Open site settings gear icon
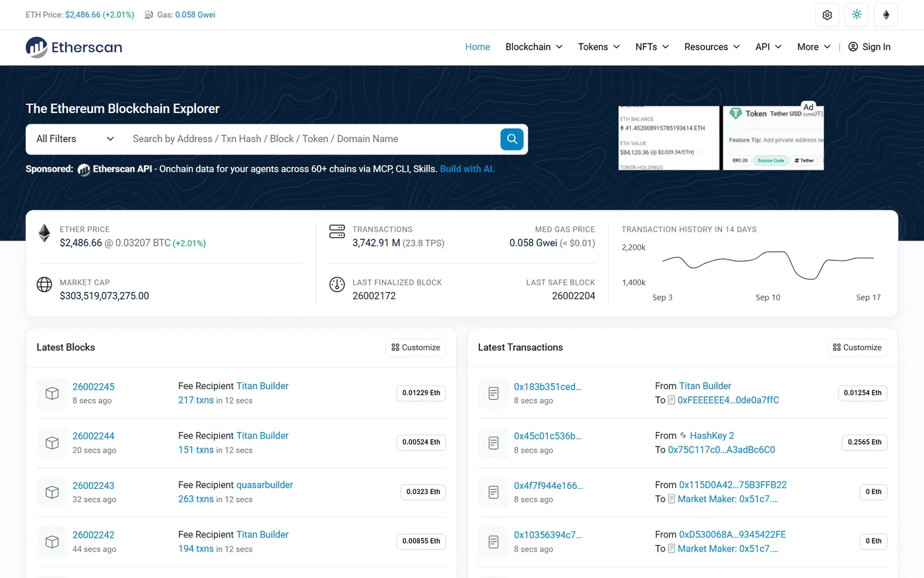 click(x=827, y=15)
